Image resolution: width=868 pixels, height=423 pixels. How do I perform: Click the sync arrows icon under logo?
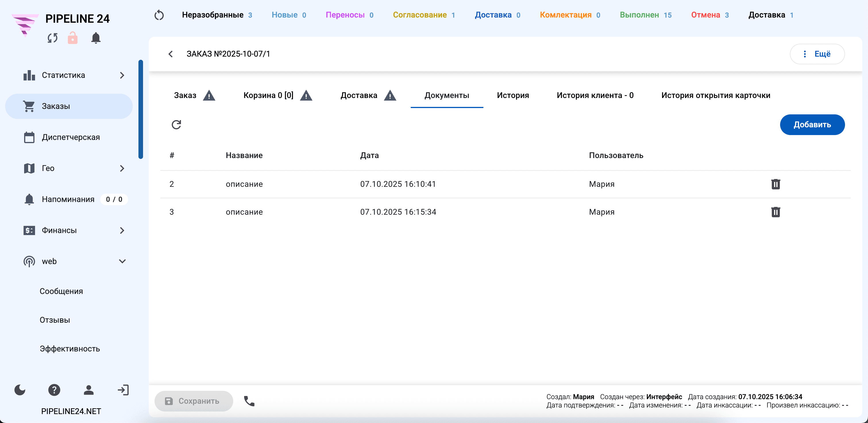53,38
